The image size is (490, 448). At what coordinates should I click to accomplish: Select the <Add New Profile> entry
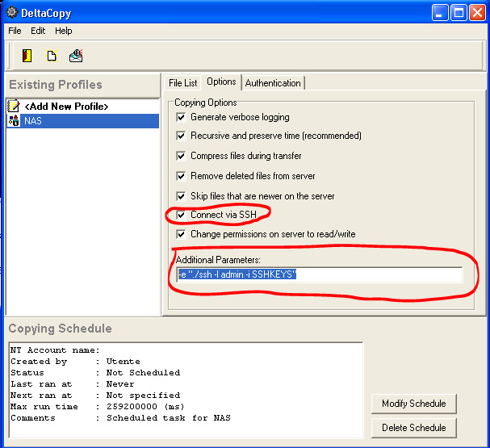[x=66, y=107]
